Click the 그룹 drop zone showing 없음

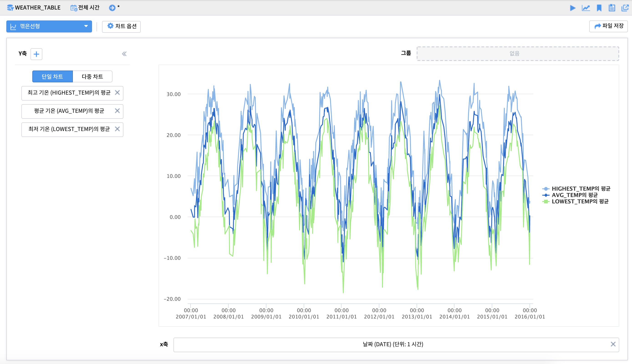pos(518,53)
